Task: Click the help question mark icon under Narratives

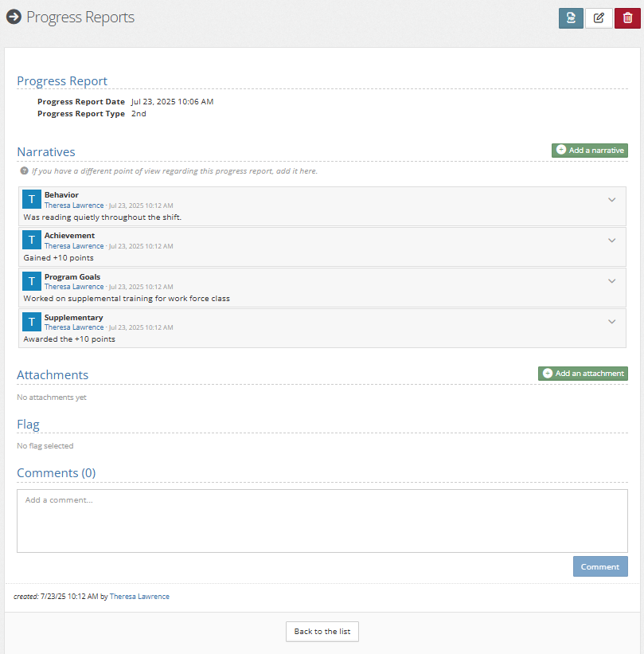Action: click(x=24, y=170)
